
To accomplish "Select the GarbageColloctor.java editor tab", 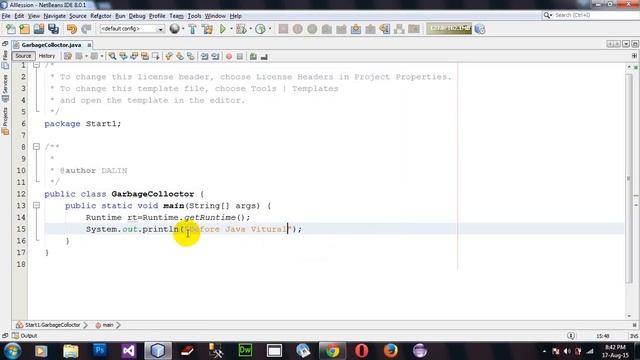I will coord(51,45).
